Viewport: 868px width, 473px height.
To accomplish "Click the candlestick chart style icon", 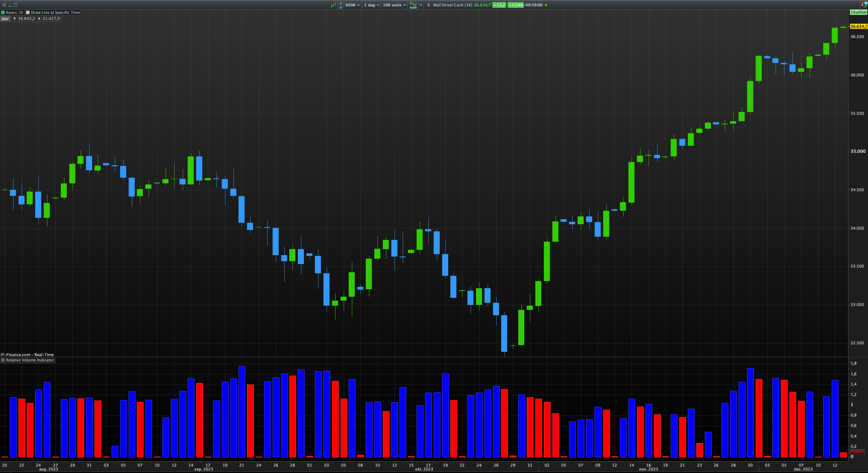I will point(333,5).
